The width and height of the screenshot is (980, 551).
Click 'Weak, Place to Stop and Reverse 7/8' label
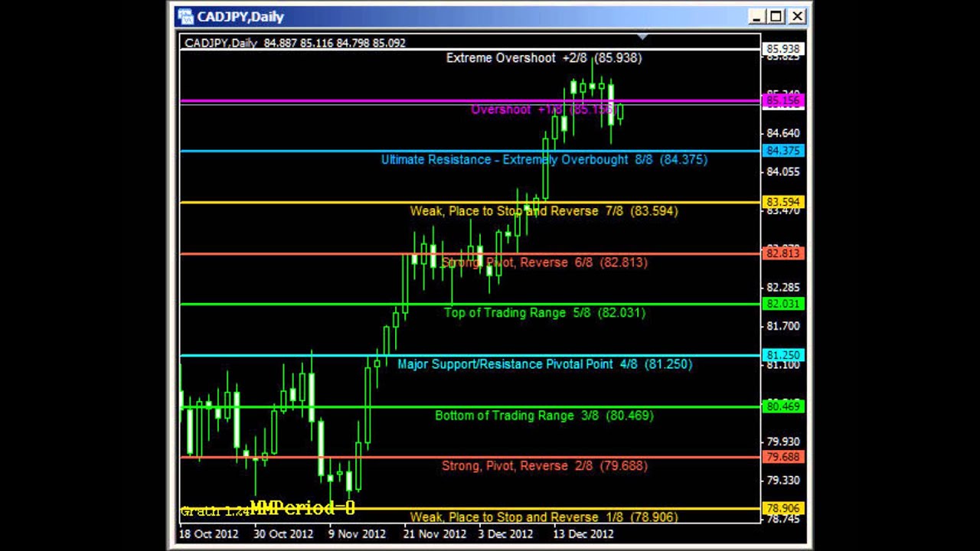544,211
